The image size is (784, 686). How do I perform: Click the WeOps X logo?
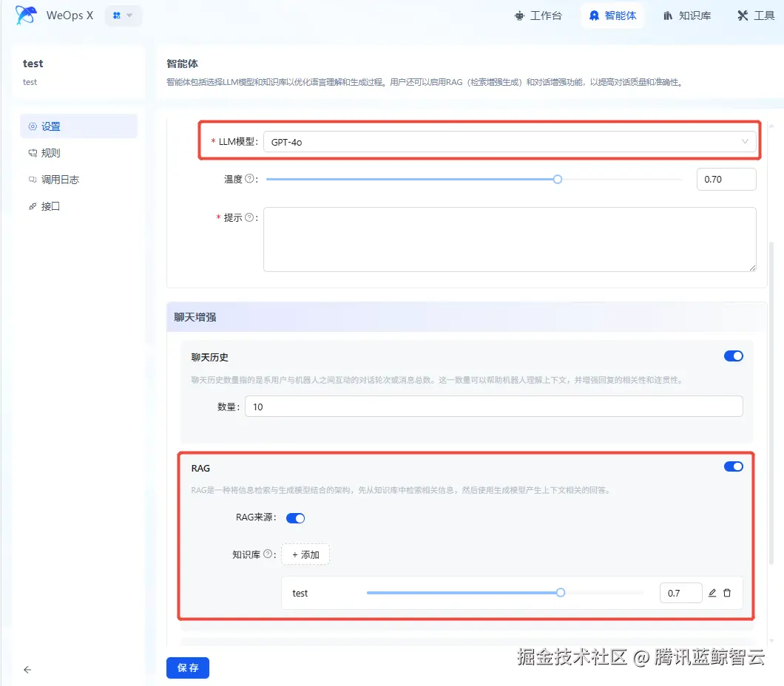coord(24,15)
